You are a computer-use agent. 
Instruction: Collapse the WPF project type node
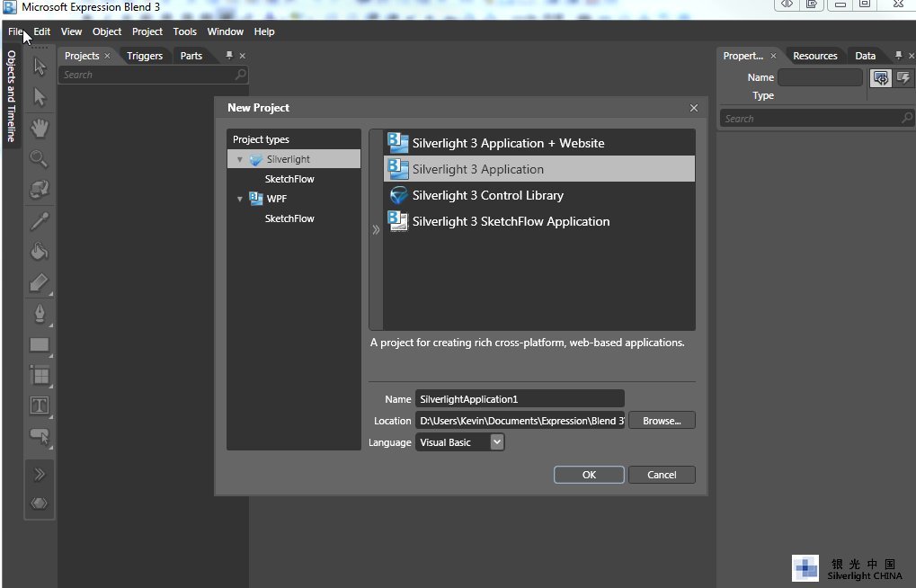(x=240, y=199)
